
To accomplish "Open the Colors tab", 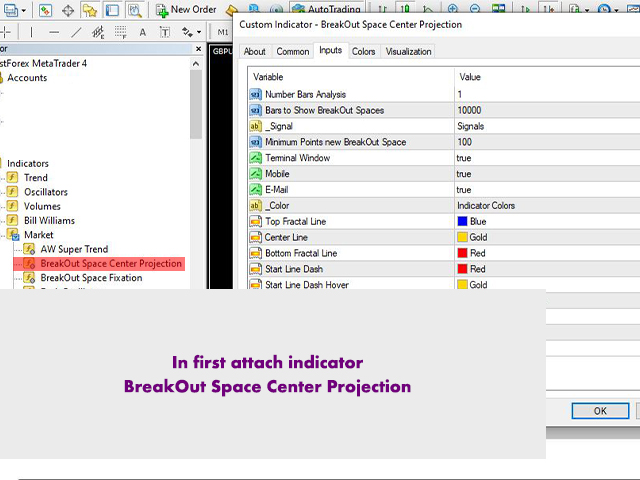I will [363, 51].
